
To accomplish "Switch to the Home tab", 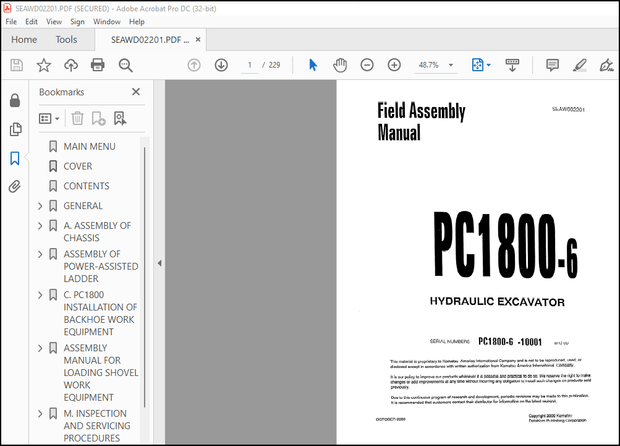I will click(24, 40).
